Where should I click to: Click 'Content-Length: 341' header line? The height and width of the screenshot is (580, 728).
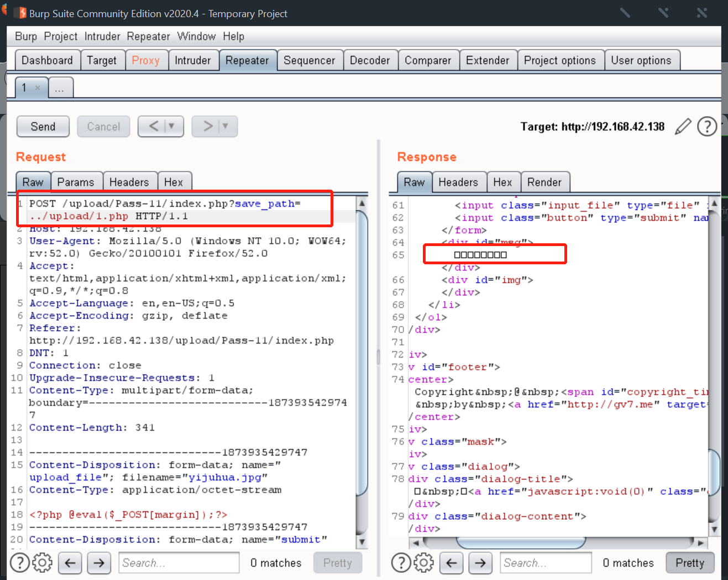92,427
